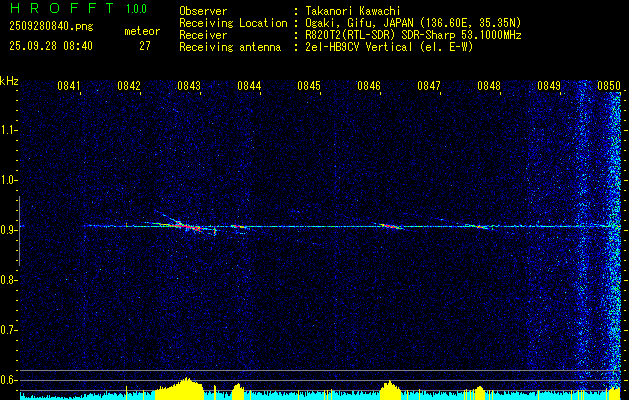Click the R820T2(RTL-SDR) SDR-Sharp receiver text
The height and width of the screenshot is (400, 629).
(412, 35)
